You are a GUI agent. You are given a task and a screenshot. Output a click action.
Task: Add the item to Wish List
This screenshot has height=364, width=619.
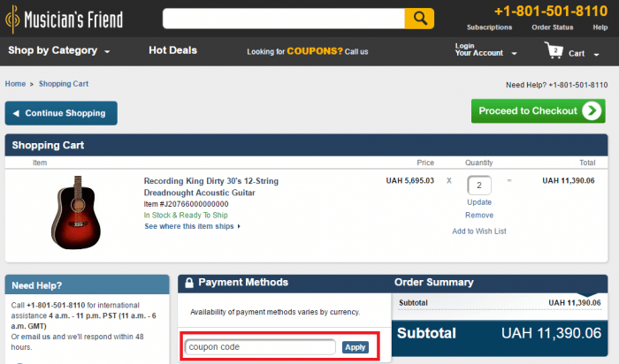tap(479, 231)
